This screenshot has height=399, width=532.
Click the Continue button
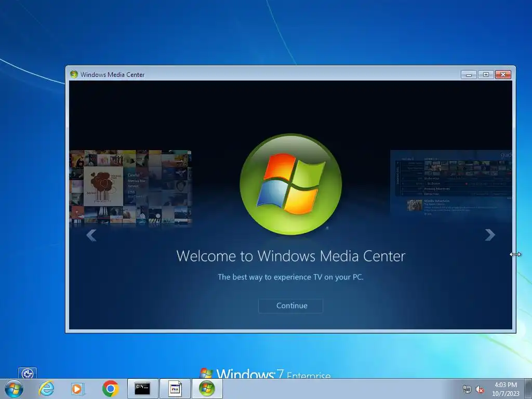click(x=290, y=305)
